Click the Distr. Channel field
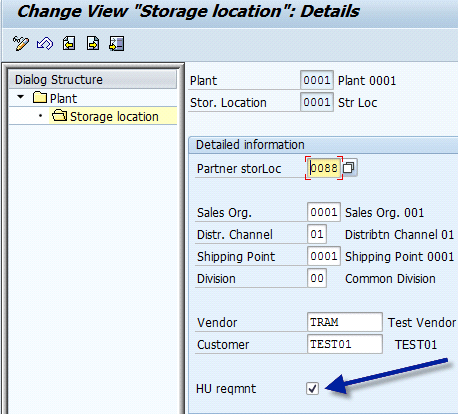This screenshot has width=458, height=414. point(317,234)
